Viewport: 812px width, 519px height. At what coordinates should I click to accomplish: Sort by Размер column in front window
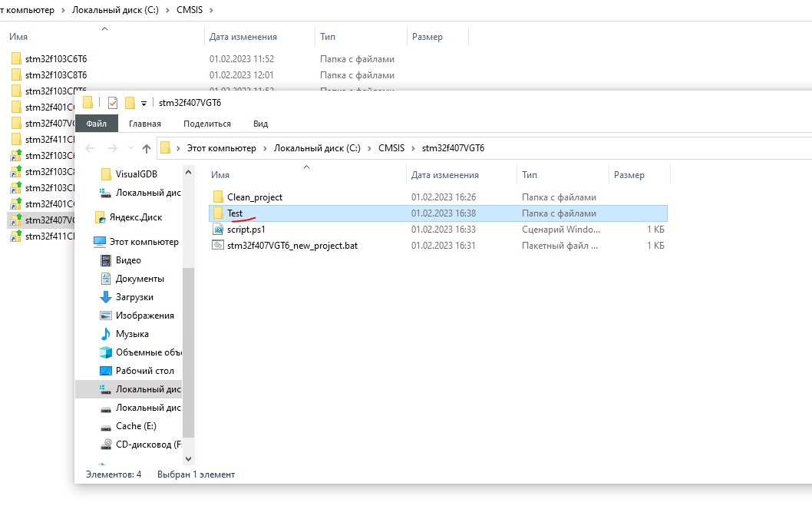coord(639,175)
